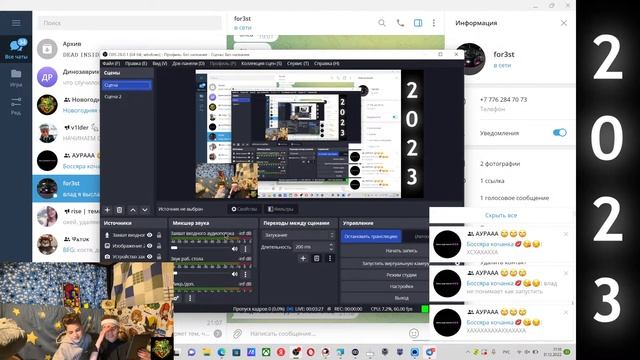This screenshot has width=640, height=360.
Task: Open options menu for input audio capture
Action: [x=245, y=249]
